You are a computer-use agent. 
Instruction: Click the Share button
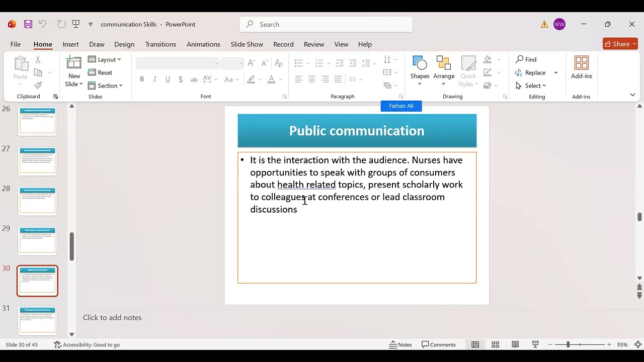pyautogui.click(x=620, y=44)
